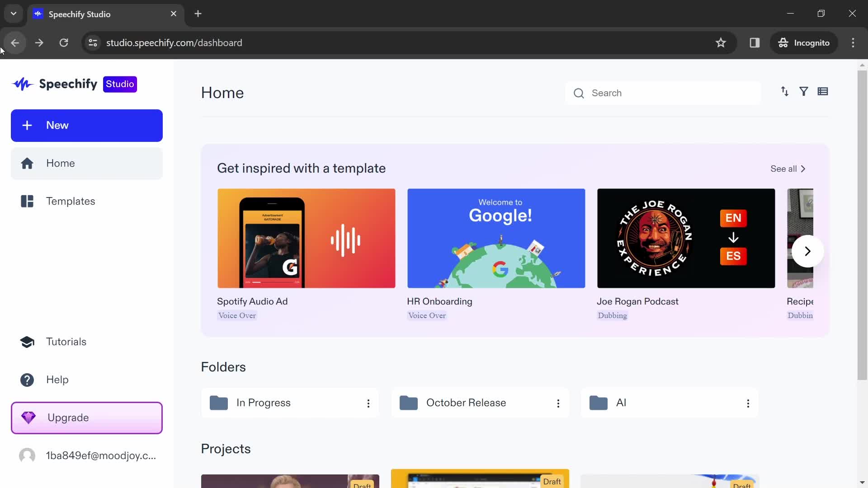868x488 pixels.
Task: Click the sort order icon
Action: pyautogui.click(x=785, y=92)
